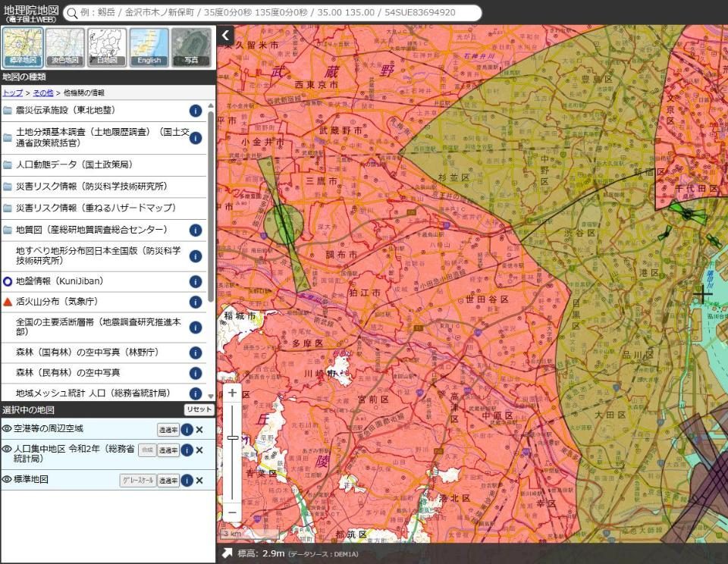Focus the address search input field
The height and width of the screenshot is (564, 728).
(272, 13)
